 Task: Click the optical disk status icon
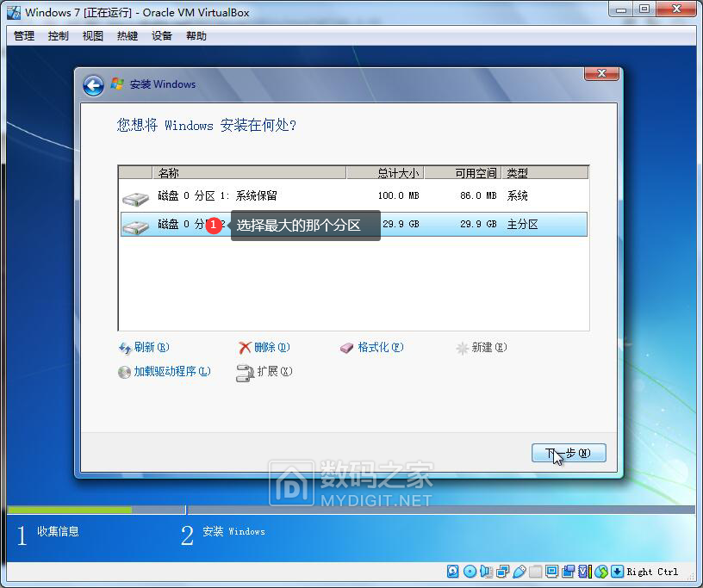(470, 572)
